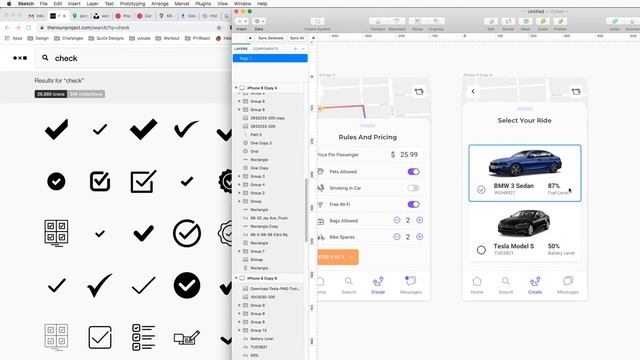Toggle the Pets Allowed switch

point(413,171)
